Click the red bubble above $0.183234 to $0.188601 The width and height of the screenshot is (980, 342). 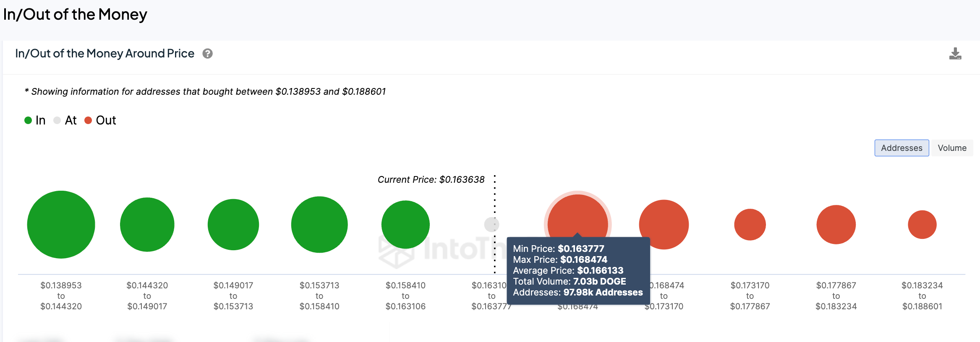[922, 225]
